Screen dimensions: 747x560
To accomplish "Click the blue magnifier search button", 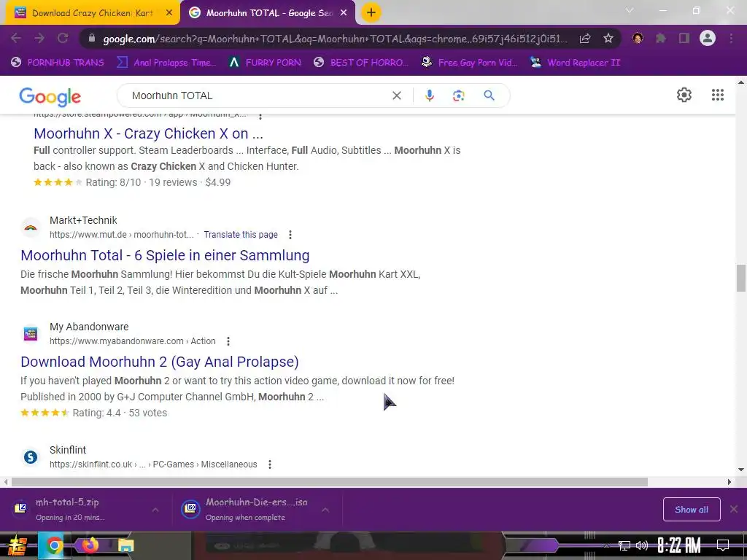I will click(x=489, y=96).
